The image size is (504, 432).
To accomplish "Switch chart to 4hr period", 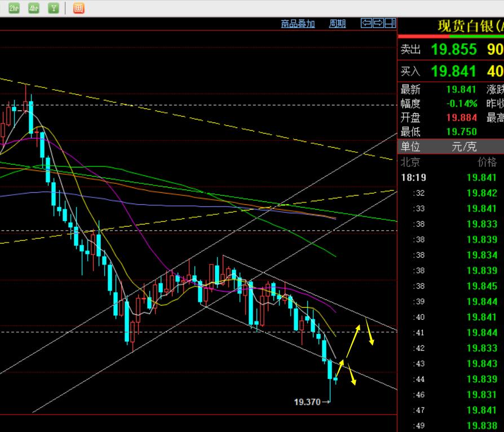I will point(34,8).
